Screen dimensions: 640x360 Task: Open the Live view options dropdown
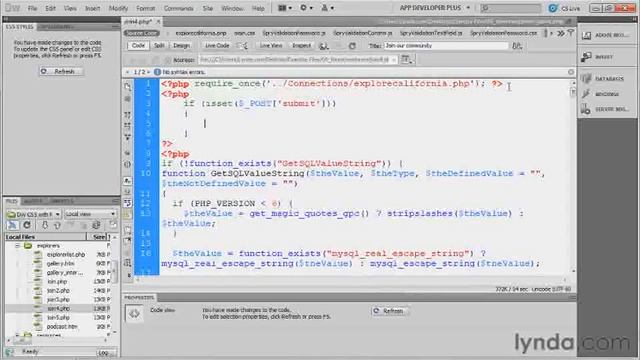click(x=407, y=60)
